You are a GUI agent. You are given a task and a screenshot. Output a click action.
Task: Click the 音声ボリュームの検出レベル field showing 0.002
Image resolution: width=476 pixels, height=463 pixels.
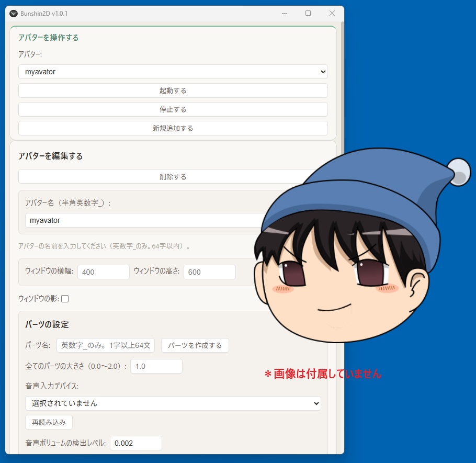136,443
